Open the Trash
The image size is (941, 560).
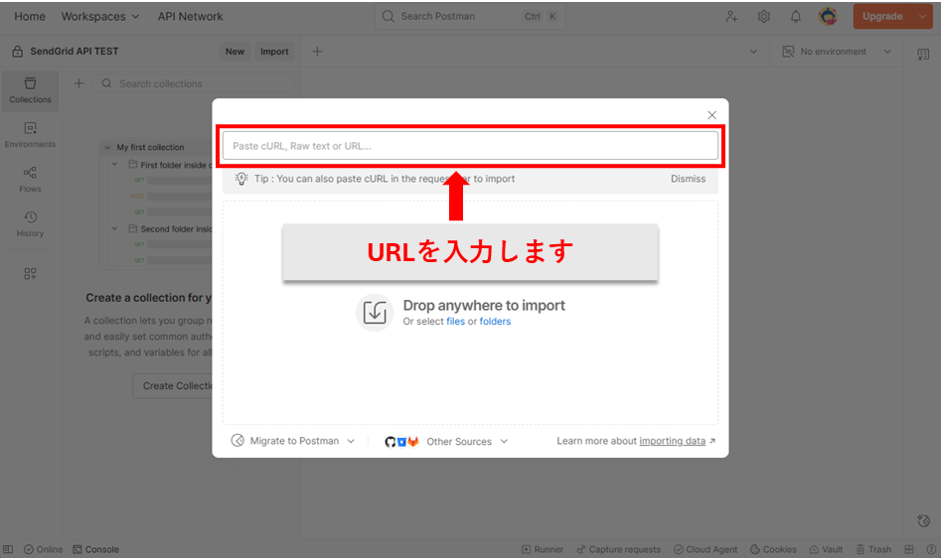pos(873,549)
